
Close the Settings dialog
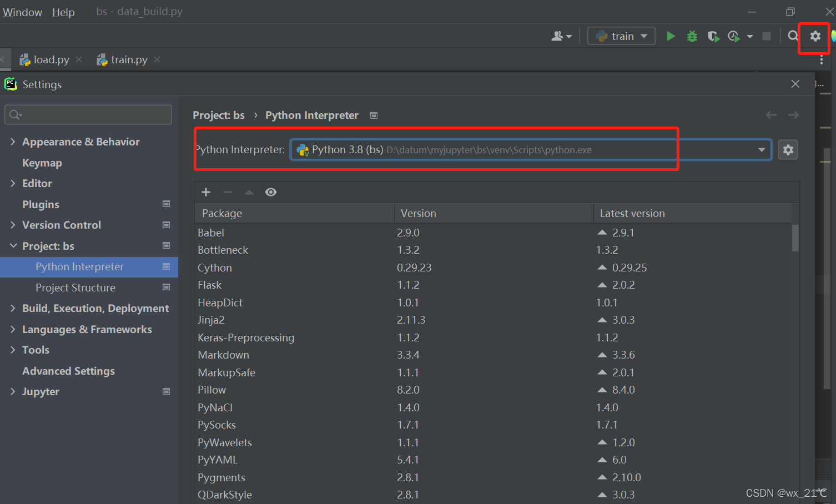click(x=795, y=84)
